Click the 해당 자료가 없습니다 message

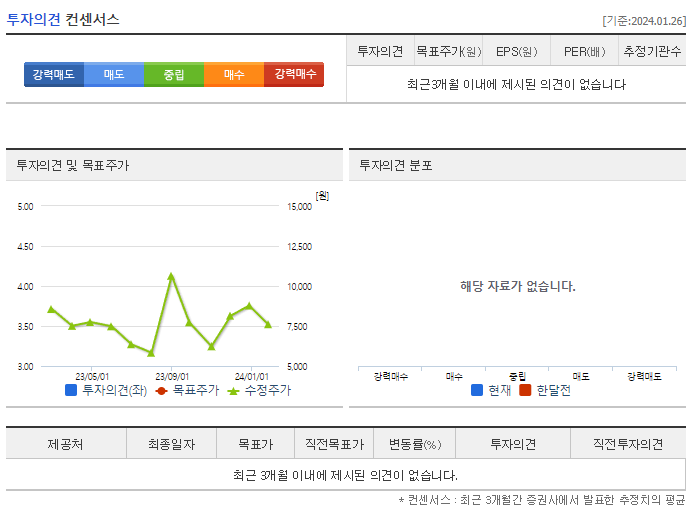pos(518,286)
